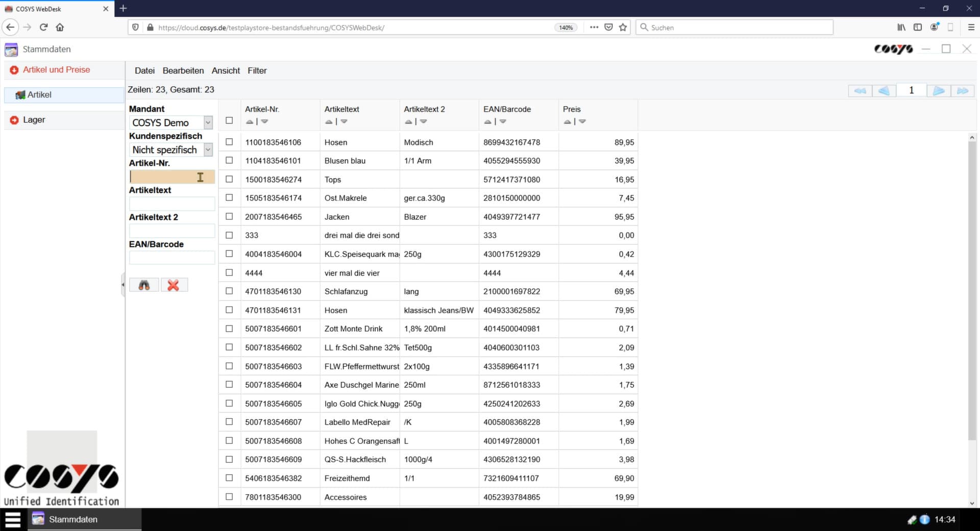Viewport: 980px width, 531px height.
Task: Select Artikel in the sidebar
Action: [x=64, y=95]
